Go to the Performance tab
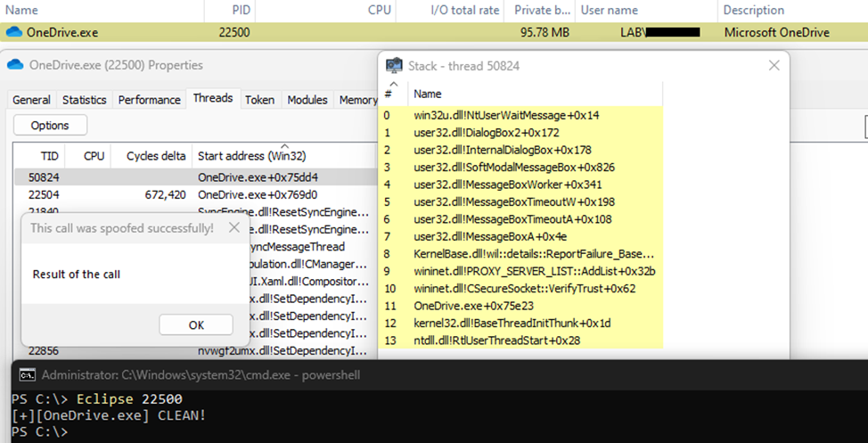Viewport: 868px width, 443px height. click(150, 100)
